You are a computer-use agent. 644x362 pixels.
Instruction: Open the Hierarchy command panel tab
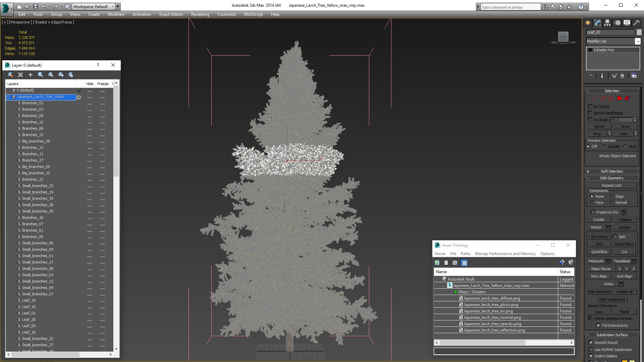(x=607, y=23)
